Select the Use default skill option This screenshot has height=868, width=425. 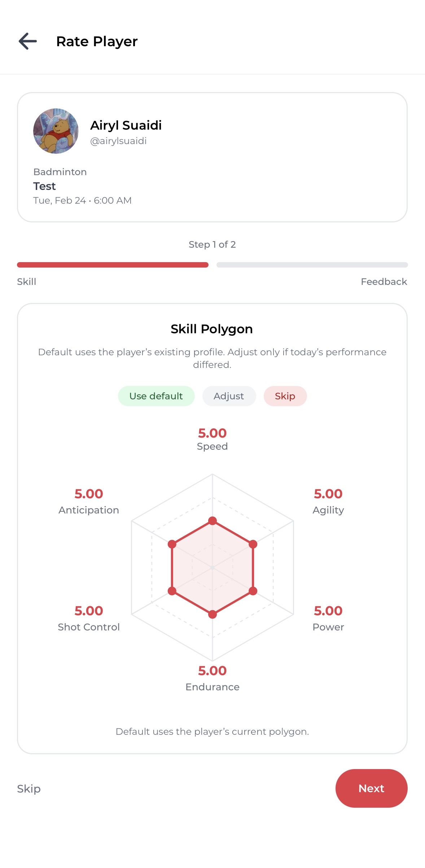click(156, 396)
